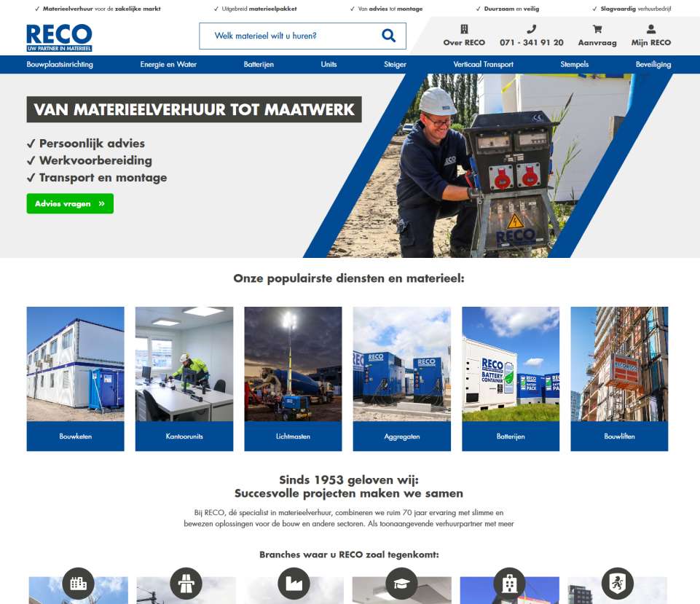Open the Bouwketen photo thumbnail
Image resolution: width=700 pixels, height=604 pixels.
pos(76,364)
